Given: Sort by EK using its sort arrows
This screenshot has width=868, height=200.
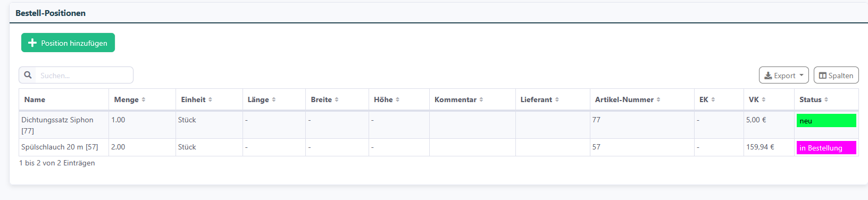Looking at the screenshot, I should click(x=713, y=99).
